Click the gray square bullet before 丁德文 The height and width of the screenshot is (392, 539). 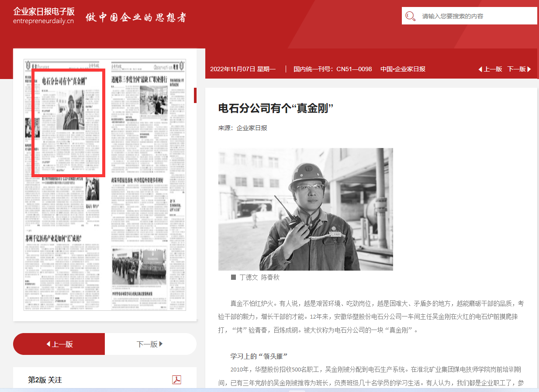point(233,277)
